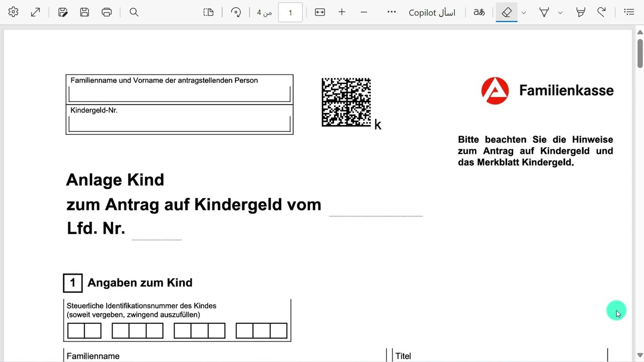
Task: Open more options three-dots menu
Action: (x=391, y=12)
